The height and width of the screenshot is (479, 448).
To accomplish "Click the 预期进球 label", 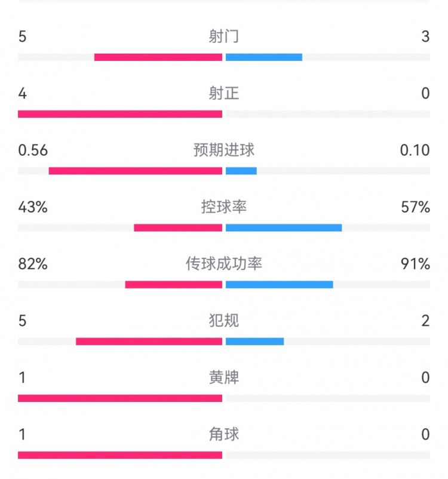I will 224,150.
